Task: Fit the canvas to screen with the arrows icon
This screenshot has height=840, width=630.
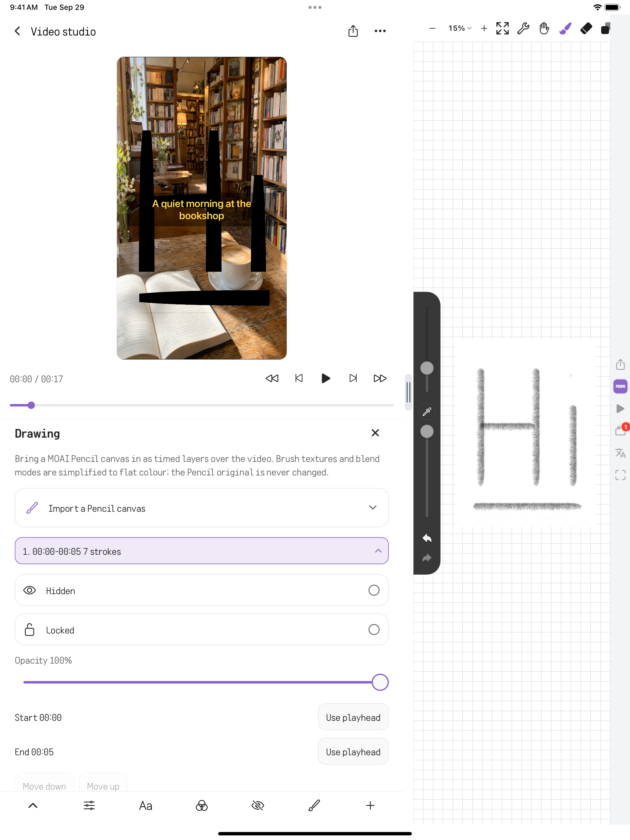Action: tap(502, 28)
